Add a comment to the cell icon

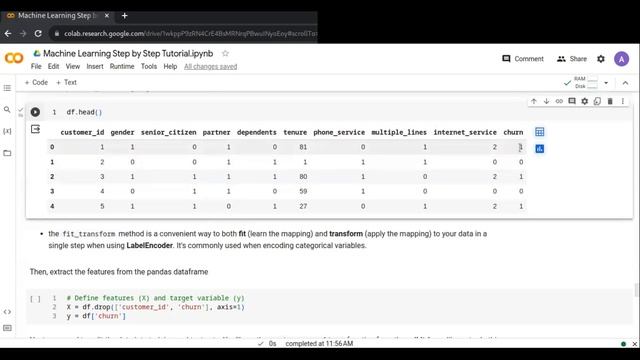(572, 101)
